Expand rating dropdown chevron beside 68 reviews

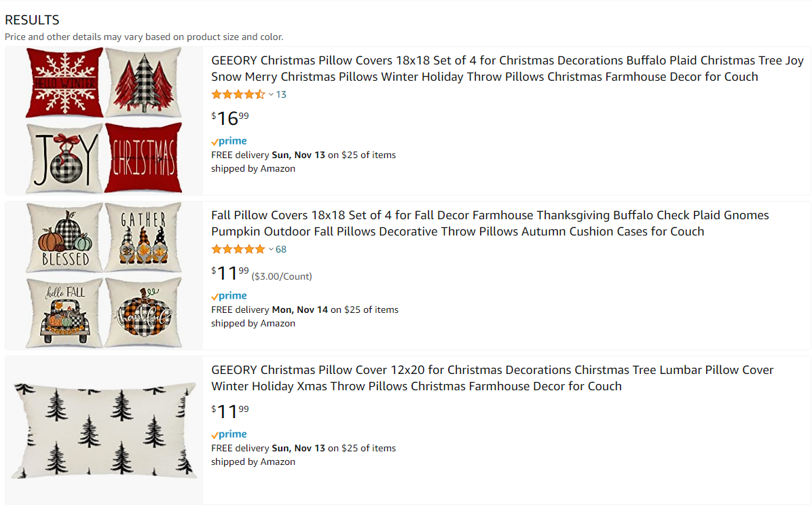click(x=271, y=250)
